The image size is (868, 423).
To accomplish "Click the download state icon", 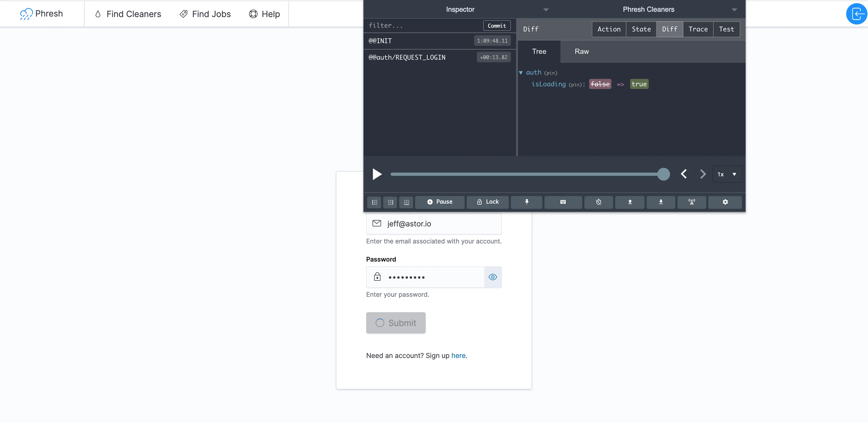I will click(x=661, y=201).
